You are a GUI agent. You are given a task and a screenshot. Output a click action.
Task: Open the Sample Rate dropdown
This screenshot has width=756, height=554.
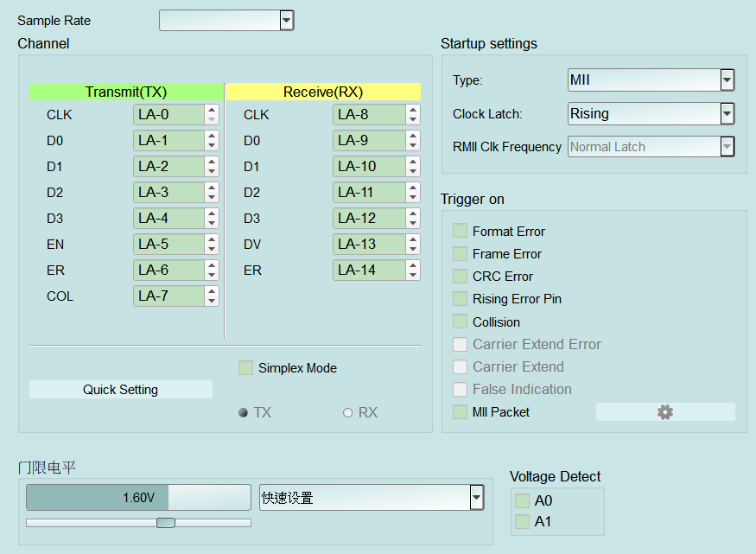point(226,20)
